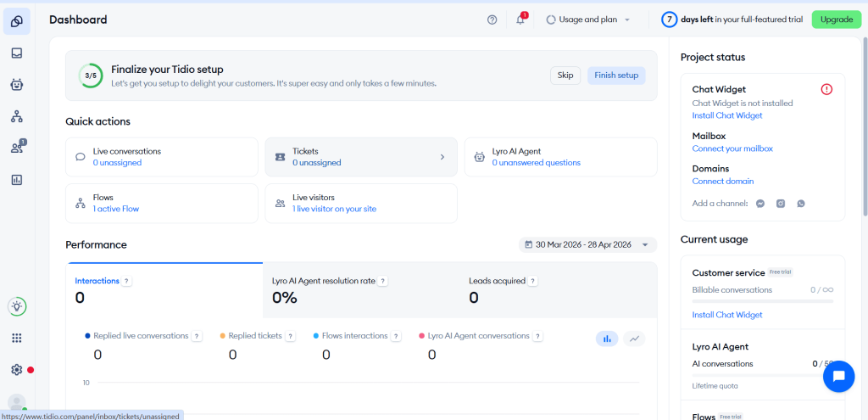Click the Live conversations card bubble icon
The width and height of the screenshot is (868, 420).
coord(81,157)
